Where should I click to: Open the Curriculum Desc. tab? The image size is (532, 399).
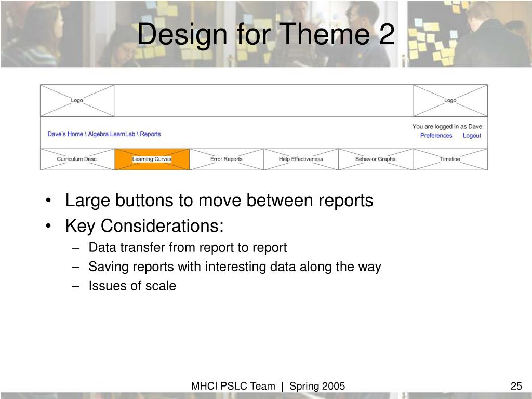77,159
